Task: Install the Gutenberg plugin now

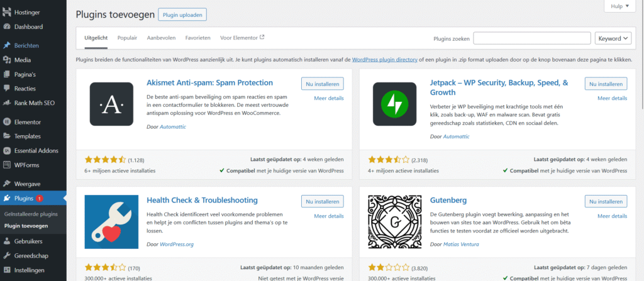Action: pos(606,202)
